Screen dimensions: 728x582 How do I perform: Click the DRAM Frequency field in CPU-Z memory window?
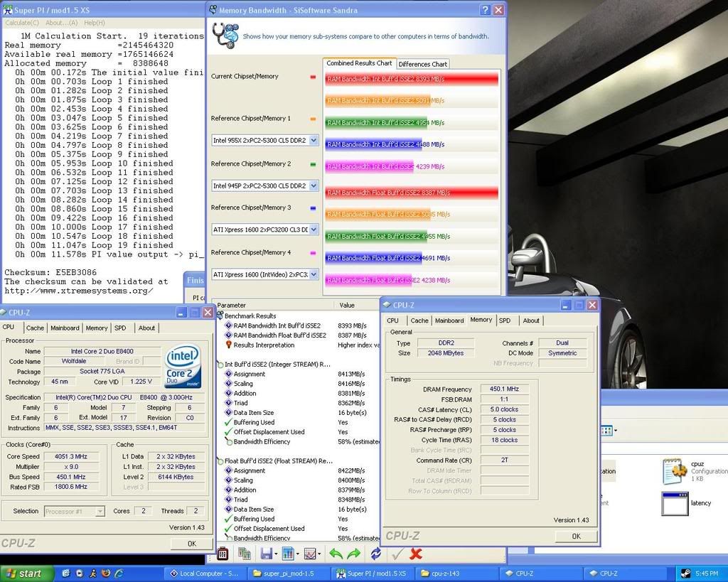(504, 389)
